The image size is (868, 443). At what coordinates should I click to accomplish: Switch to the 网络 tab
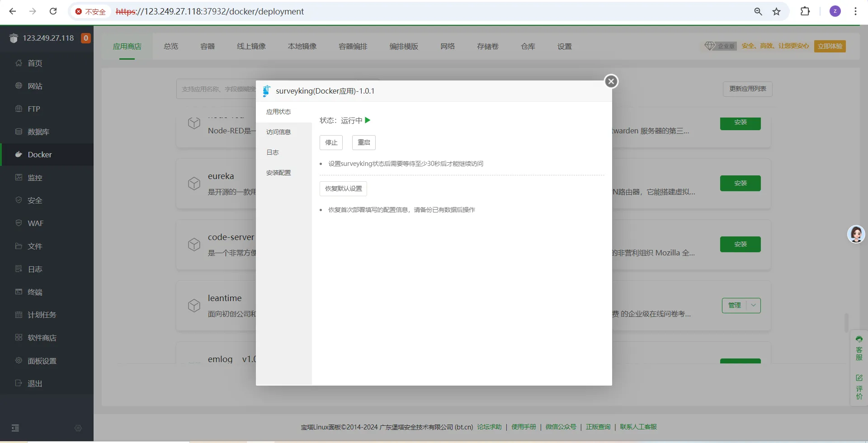pos(448,46)
